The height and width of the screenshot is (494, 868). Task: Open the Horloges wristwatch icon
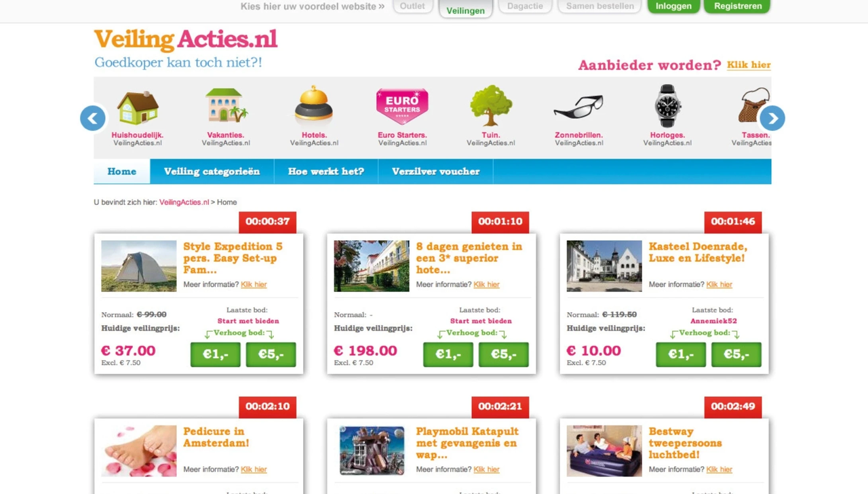(x=667, y=106)
